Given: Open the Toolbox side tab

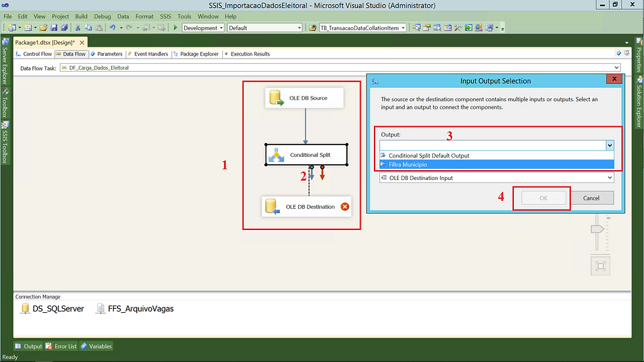Looking at the screenshot, I should pyautogui.click(x=5, y=102).
